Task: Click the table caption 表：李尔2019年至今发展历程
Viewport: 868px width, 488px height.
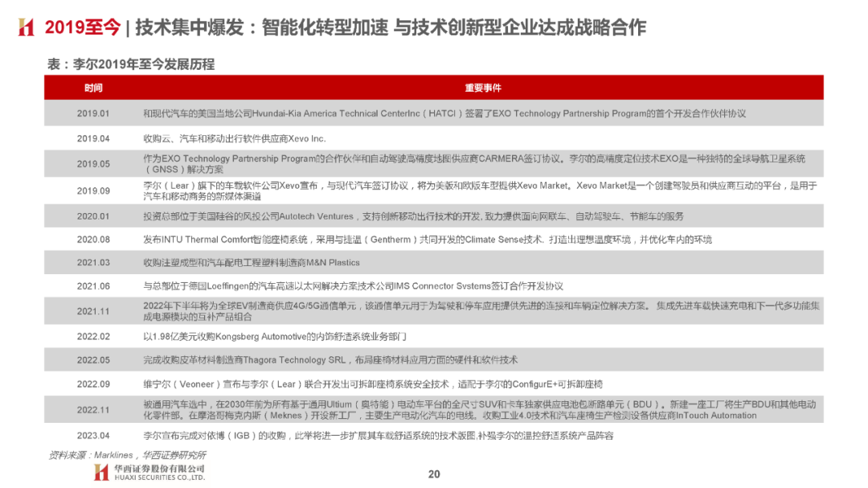Action: tap(131, 64)
